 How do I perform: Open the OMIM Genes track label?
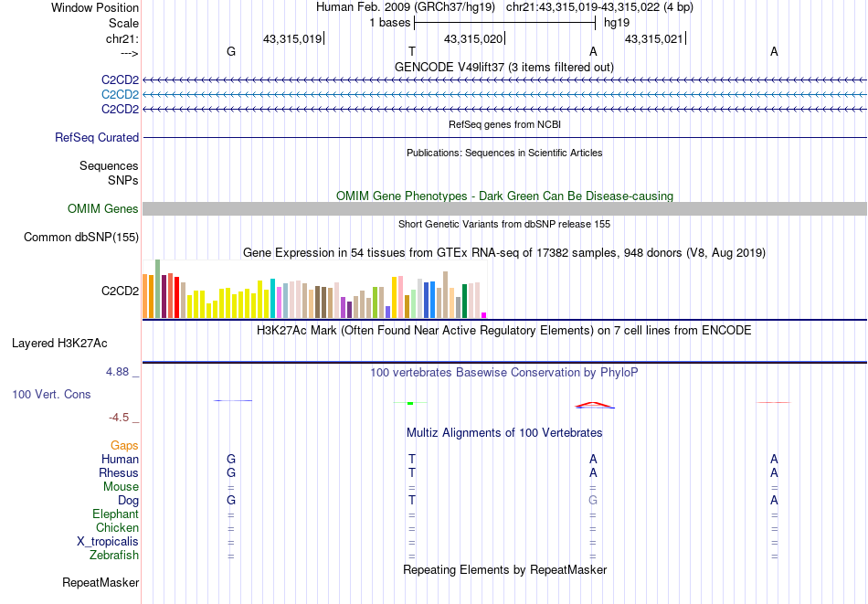tap(102, 208)
